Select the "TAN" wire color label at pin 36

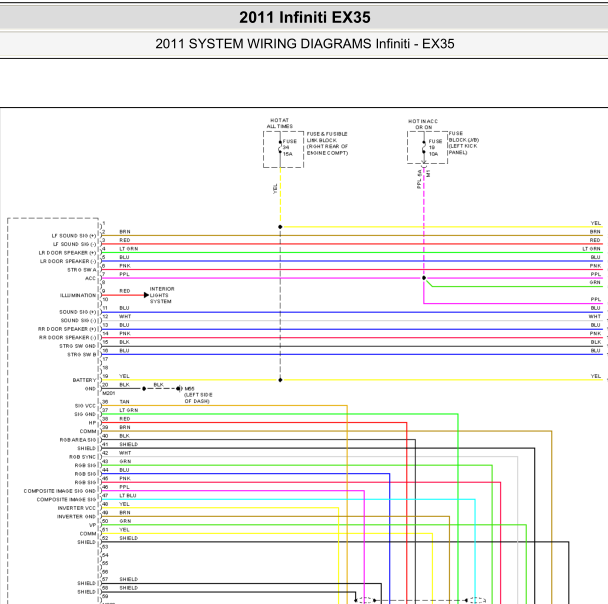[124, 402]
